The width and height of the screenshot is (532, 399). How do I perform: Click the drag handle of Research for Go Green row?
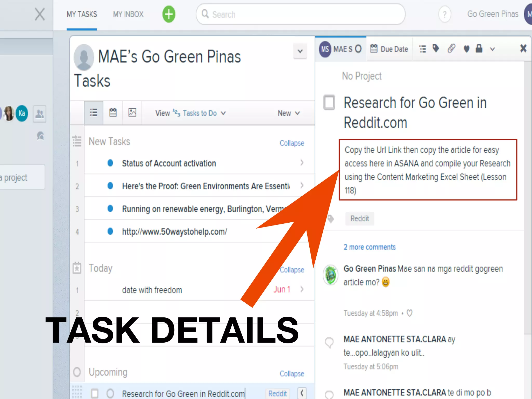tap(77, 392)
